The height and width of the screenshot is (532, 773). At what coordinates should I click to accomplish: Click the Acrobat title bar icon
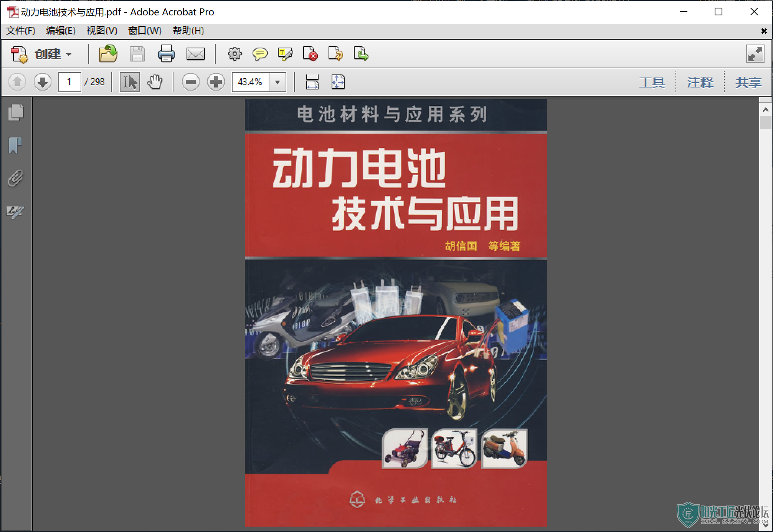click(13, 12)
